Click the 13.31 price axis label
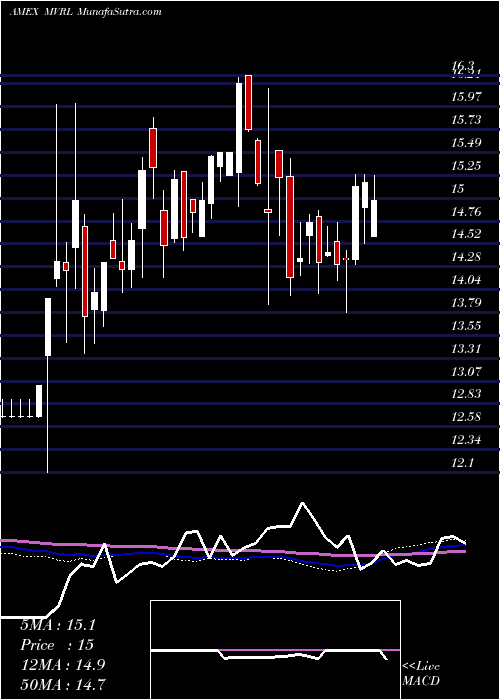 [467, 348]
